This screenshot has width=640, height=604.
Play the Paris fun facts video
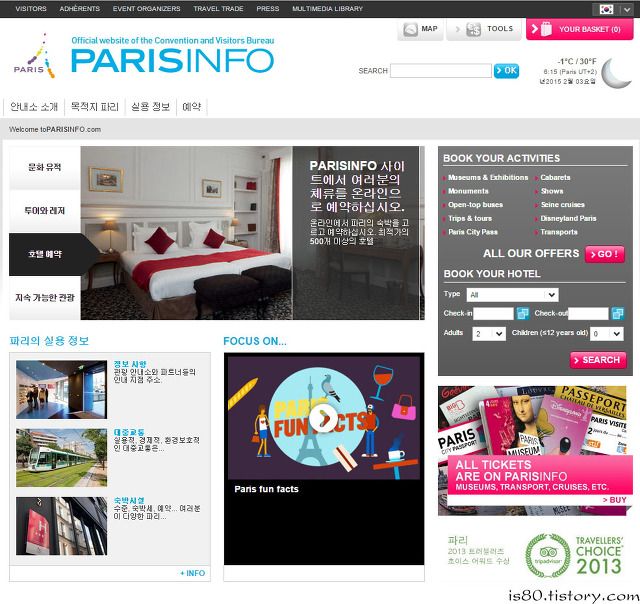pyautogui.click(x=323, y=419)
